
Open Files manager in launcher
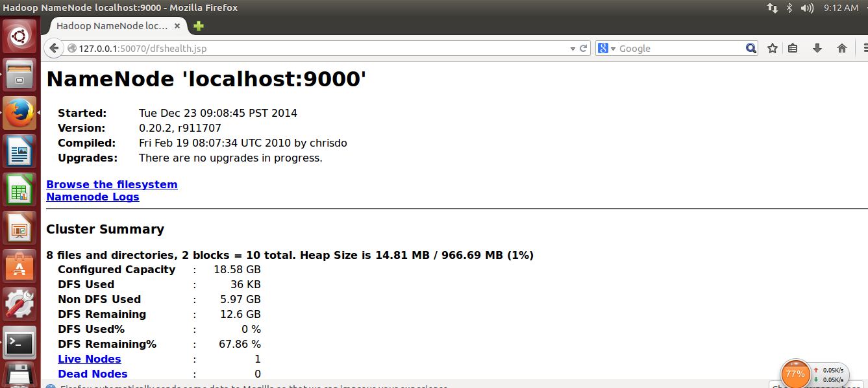19,75
